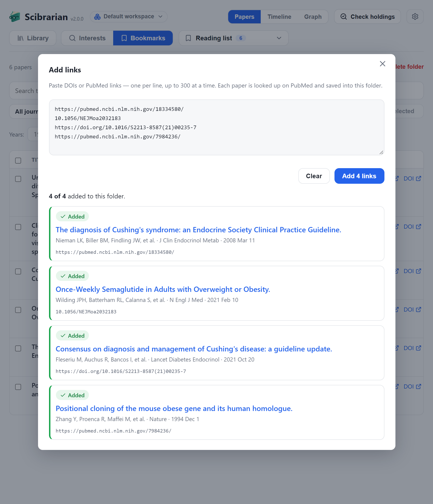Click inside the pasted links text area
The height and width of the screenshot is (504, 433).
216,127
